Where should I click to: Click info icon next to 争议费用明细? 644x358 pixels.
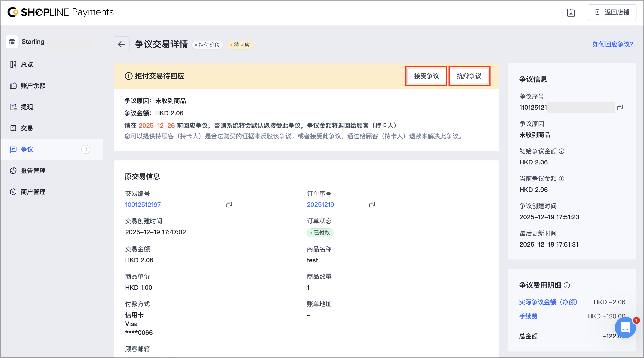click(567, 285)
